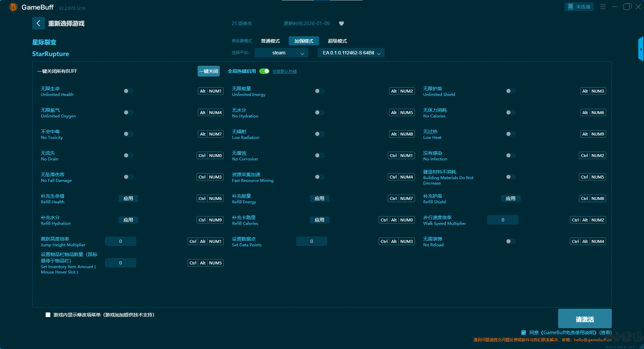The height and width of the screenshot is (349, 644).
Task: Turn on Unlimited Shield
Action: 511,91
